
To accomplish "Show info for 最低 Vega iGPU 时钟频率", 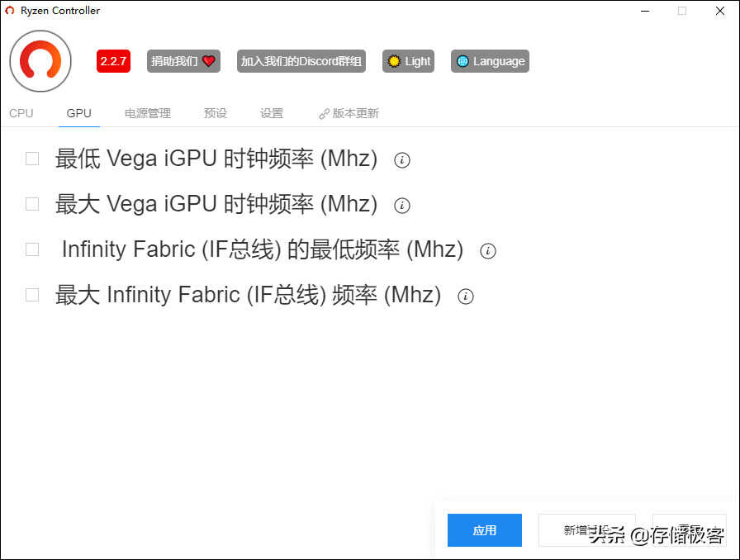I will 402,160.
